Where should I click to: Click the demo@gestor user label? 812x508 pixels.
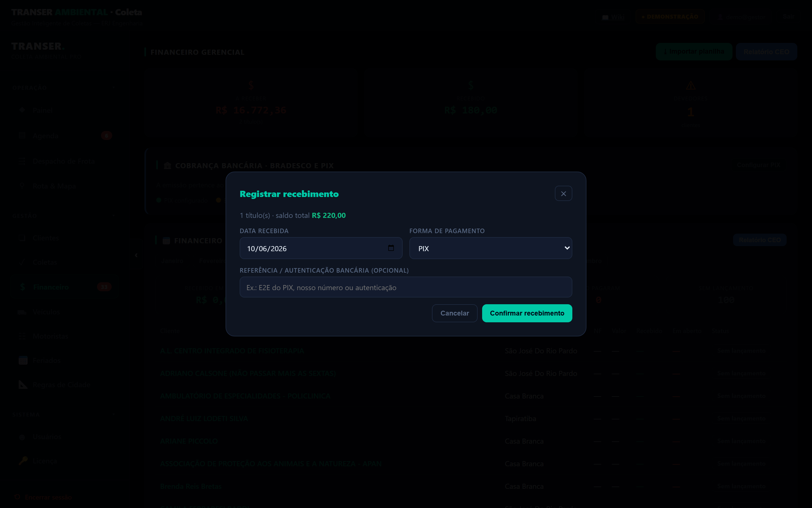[741, 17]
